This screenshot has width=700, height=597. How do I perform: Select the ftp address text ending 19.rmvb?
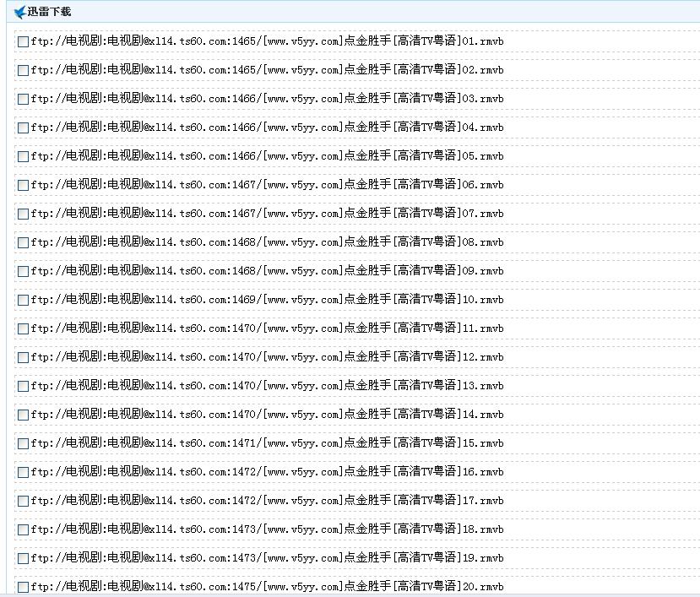click(268, 557)
